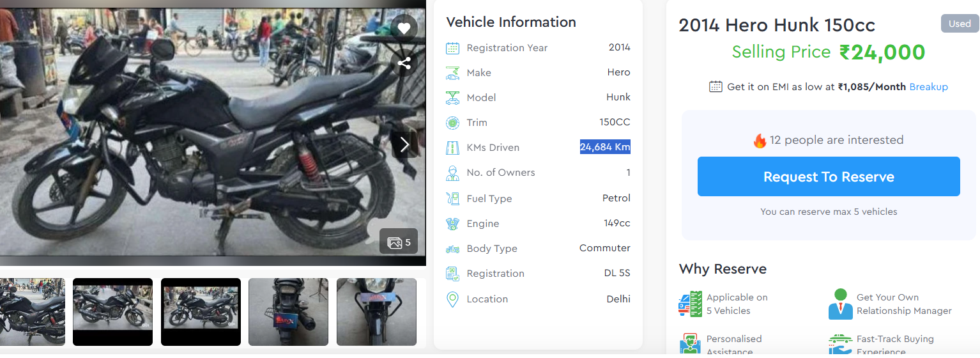Click the Trim value 150CC
The width and height of the screenshot is (980, 358).
(615, 122)
